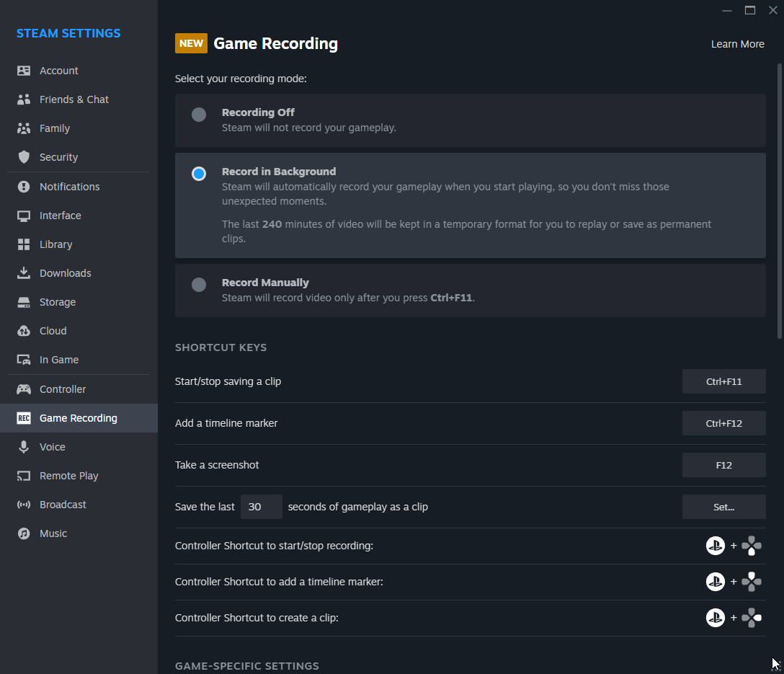The height and width of the screenshot is (674, 784).
Task: Click 'Controller Shortcut to add a timeline marker:' label
Action: click(x=279, y=582)
